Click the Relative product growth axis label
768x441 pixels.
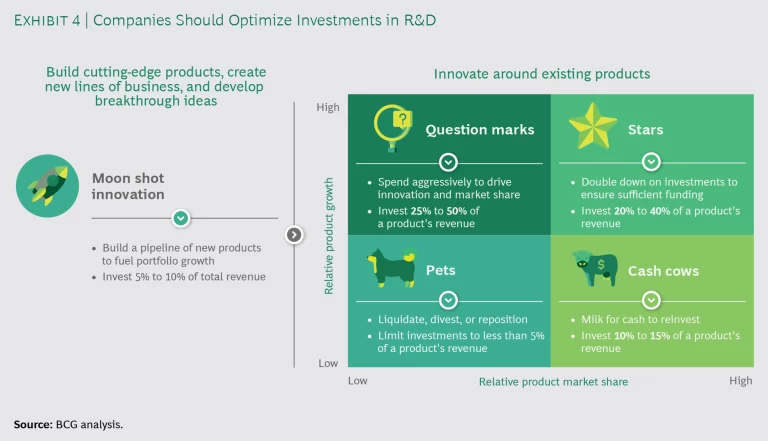[x=327, y=237]
